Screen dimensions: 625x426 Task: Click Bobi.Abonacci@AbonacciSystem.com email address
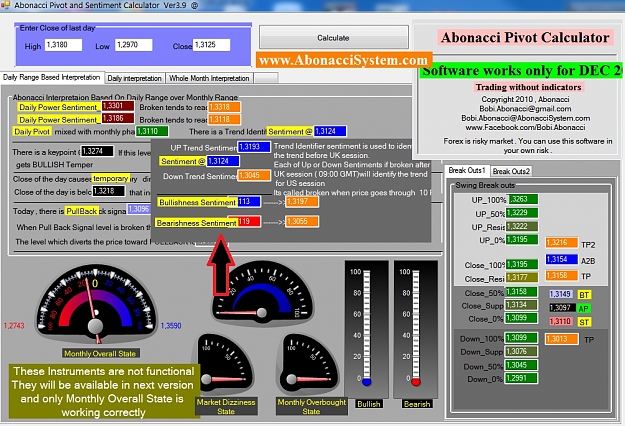pyautogui.click(x=525, y=118)
